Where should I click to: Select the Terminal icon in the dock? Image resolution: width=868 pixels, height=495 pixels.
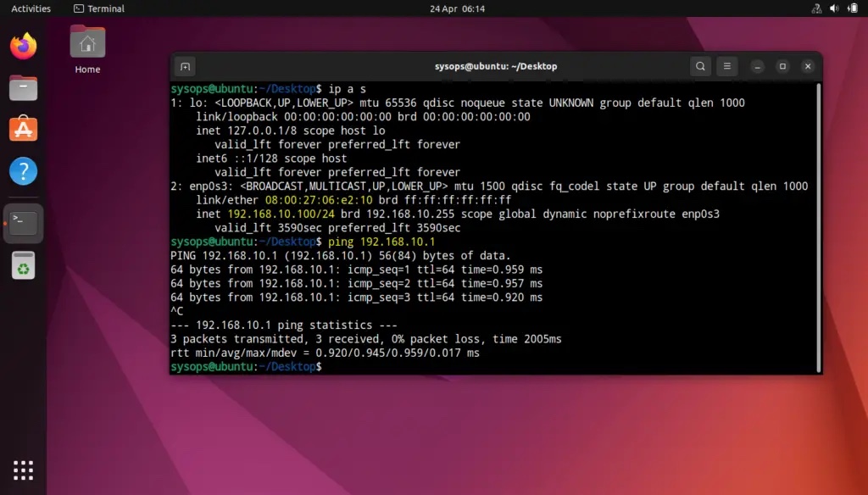pos(24,223)
